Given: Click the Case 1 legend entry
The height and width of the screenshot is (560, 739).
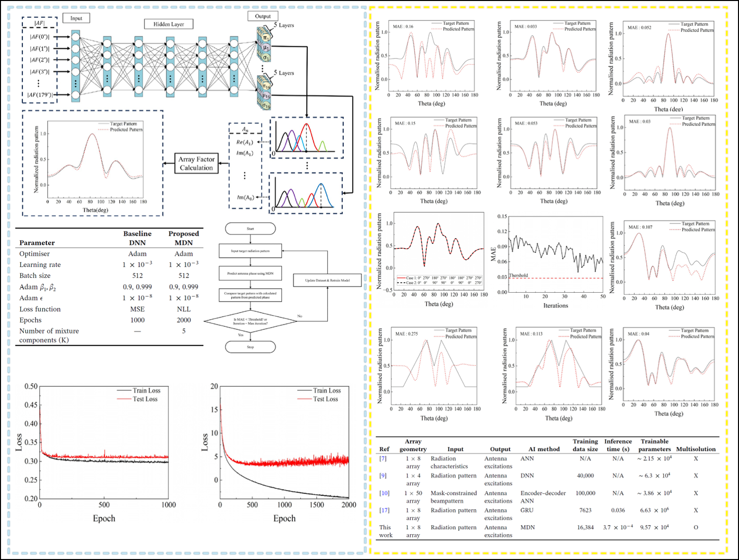Looking at the screenshot, I should (x=440, y=278).
